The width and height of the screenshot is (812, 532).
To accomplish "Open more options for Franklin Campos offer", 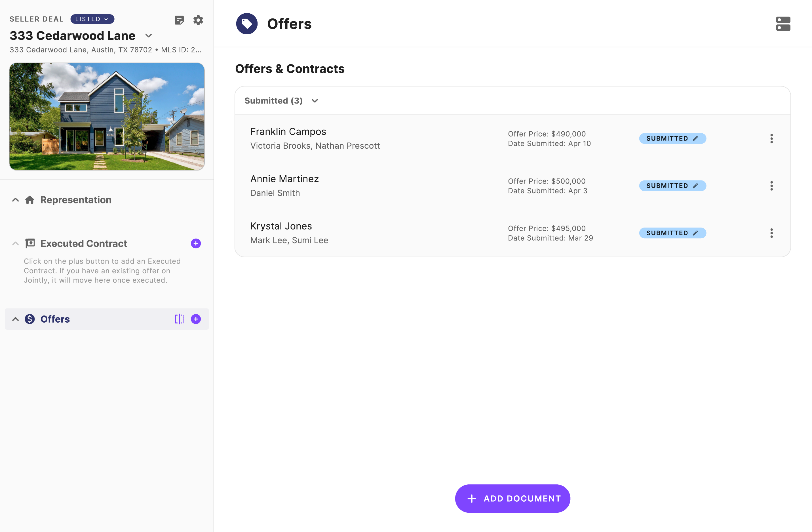I will tap(771, 138).
